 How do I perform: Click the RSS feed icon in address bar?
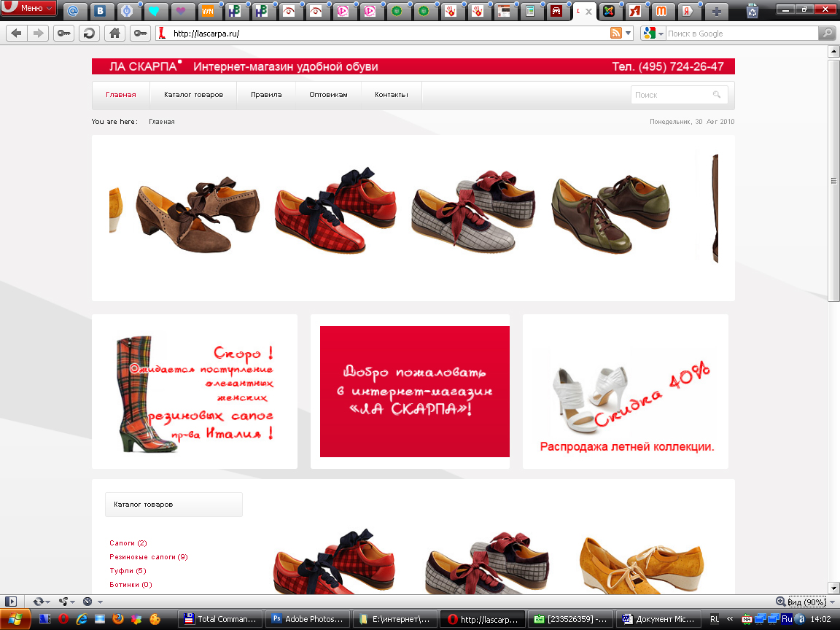coord(616,34)
